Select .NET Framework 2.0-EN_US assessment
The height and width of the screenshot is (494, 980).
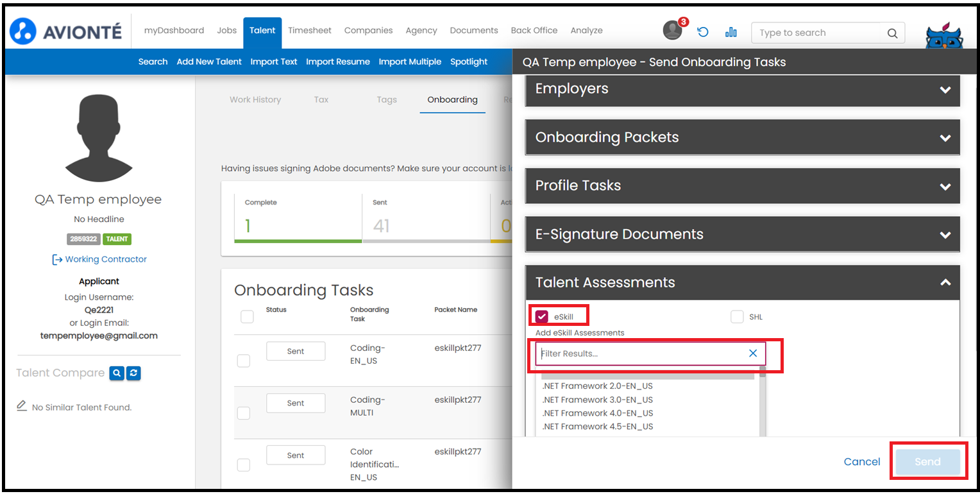click(x=597, y=386)
